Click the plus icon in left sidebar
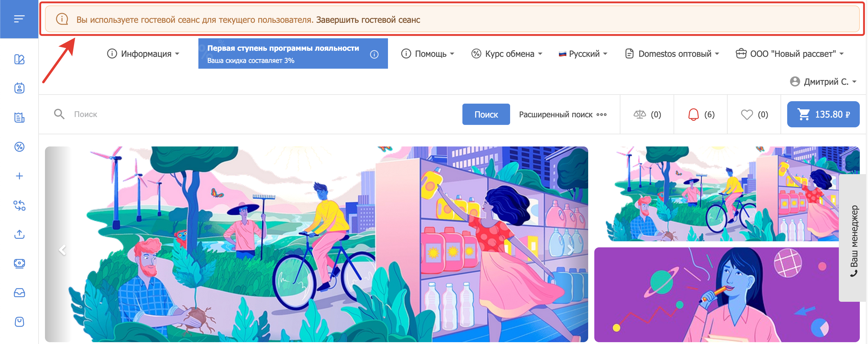 [19, 176]
